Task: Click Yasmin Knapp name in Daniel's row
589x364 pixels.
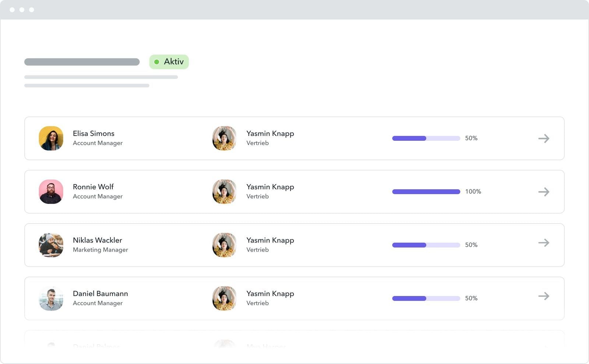Action: click(x=270, y=293)
